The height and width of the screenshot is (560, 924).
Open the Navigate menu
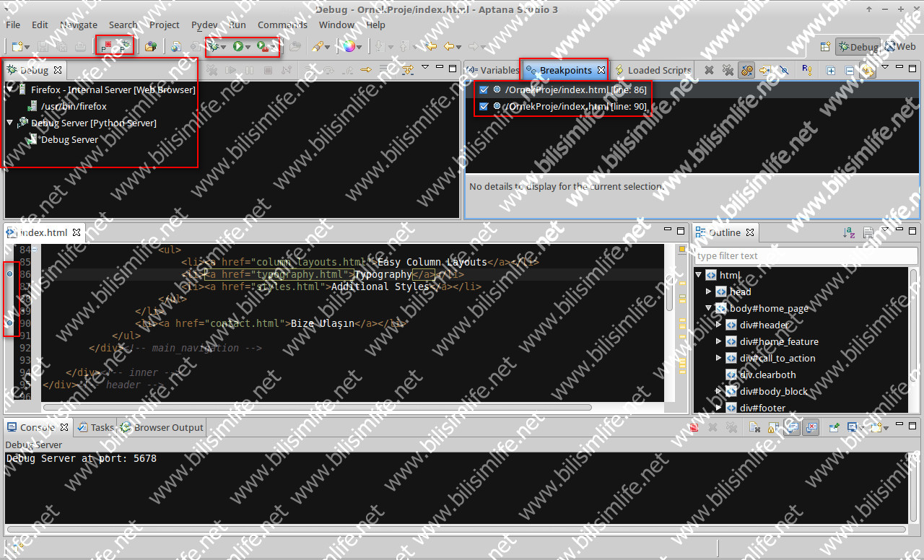click(79, 25)
